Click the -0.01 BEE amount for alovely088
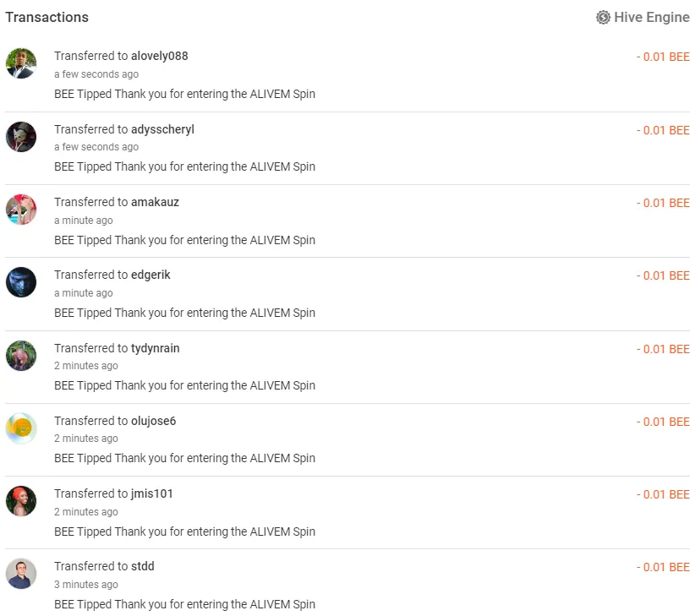This screenshot has height=616, width=695. coord(663,57)
